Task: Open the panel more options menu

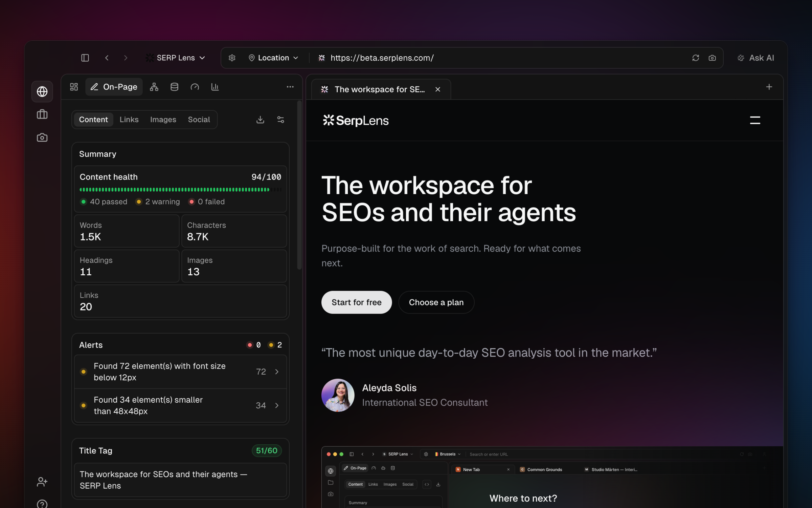Action: tap(290, 87)
